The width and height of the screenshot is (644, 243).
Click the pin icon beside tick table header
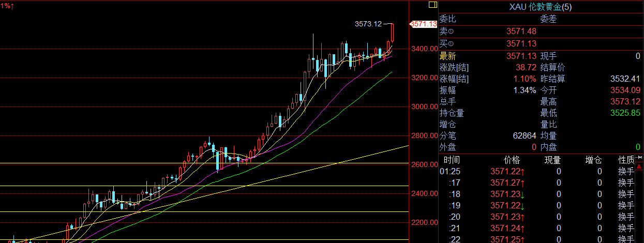click(640, 157)
